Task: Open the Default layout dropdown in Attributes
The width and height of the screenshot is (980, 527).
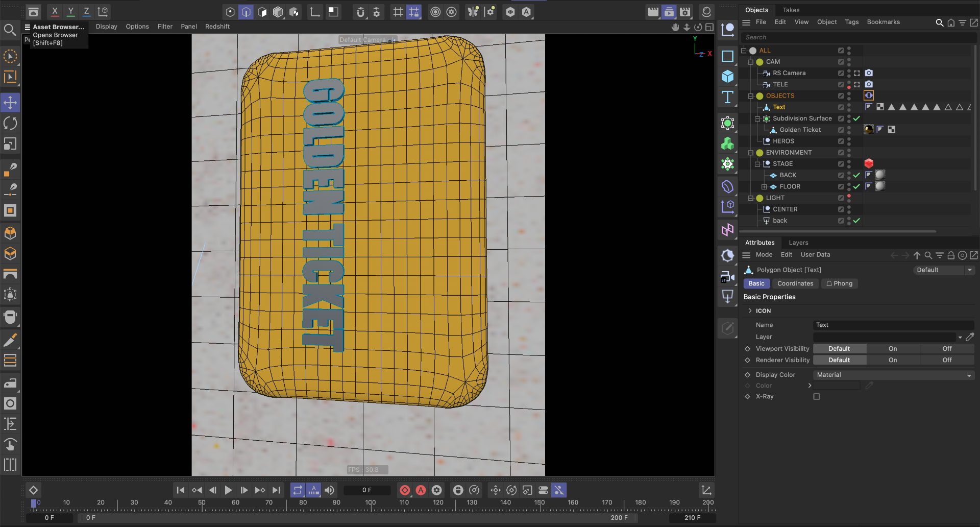Action: [943, 270]
